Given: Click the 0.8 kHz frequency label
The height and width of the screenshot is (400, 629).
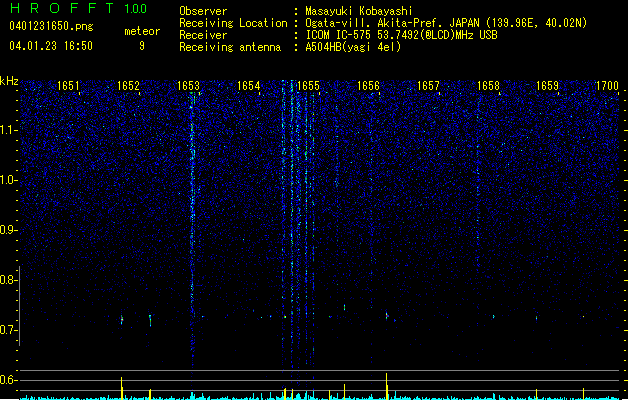Looking at the screenshot, I should pyautogui.click(x=8, y=280).
